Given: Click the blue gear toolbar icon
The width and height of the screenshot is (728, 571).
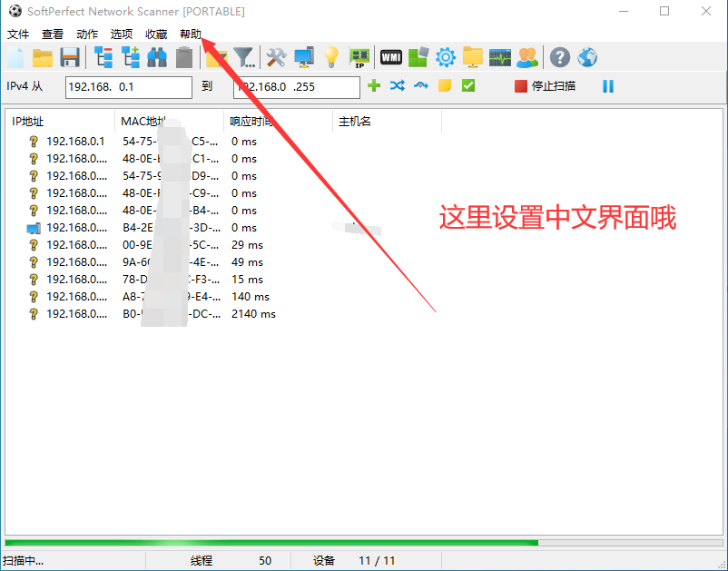Looking at the screenshot, I should [x=446, y=57].
